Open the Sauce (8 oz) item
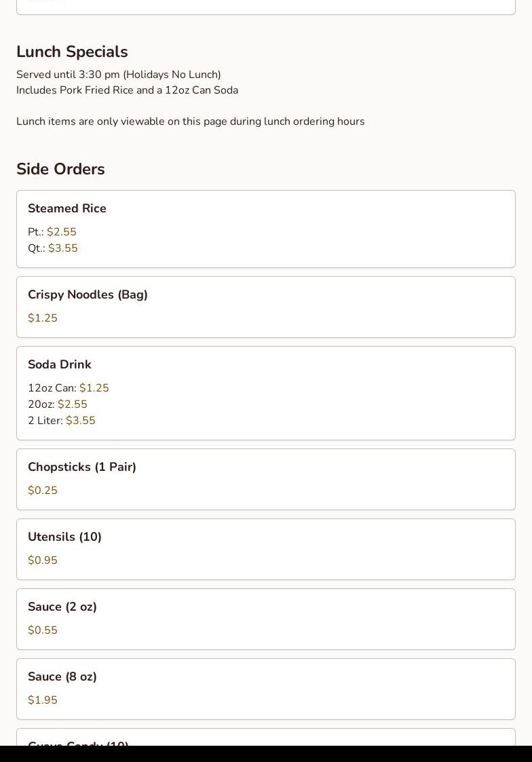 tap(62, 677)
